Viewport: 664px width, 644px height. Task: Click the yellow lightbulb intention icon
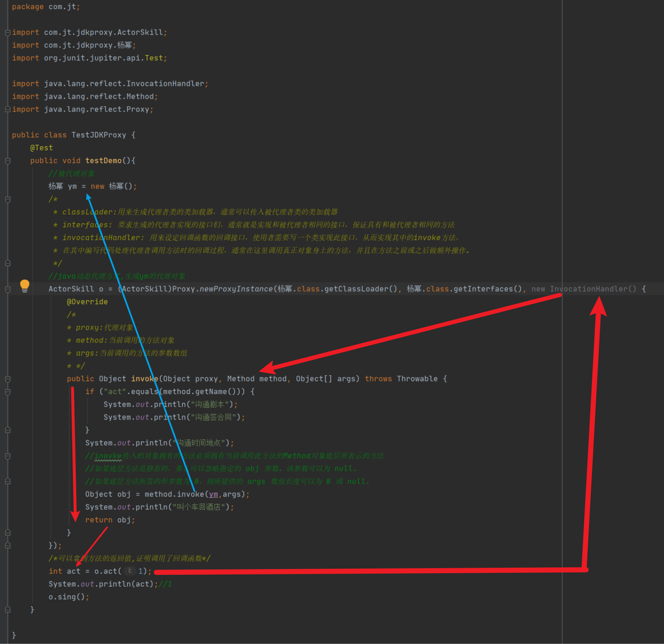(25, 286)
